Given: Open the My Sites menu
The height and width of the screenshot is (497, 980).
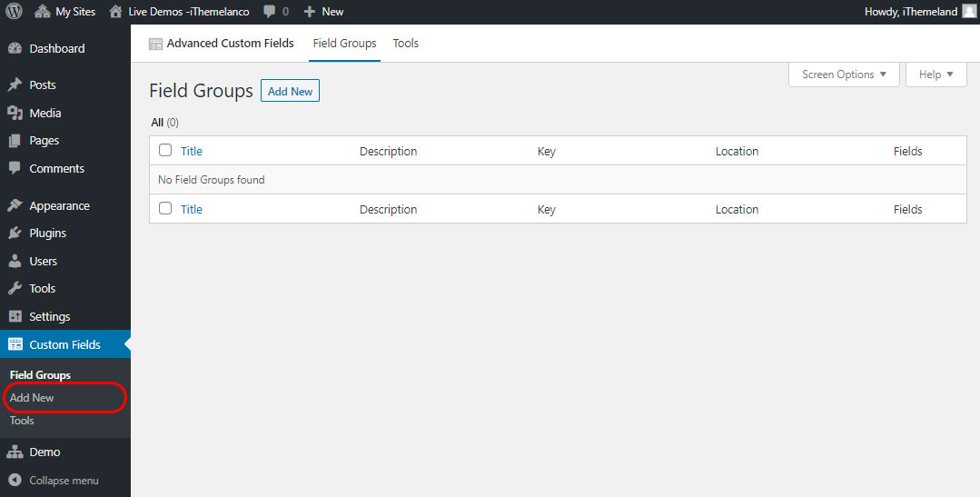Looking at the screenshot, I should 65,11.
